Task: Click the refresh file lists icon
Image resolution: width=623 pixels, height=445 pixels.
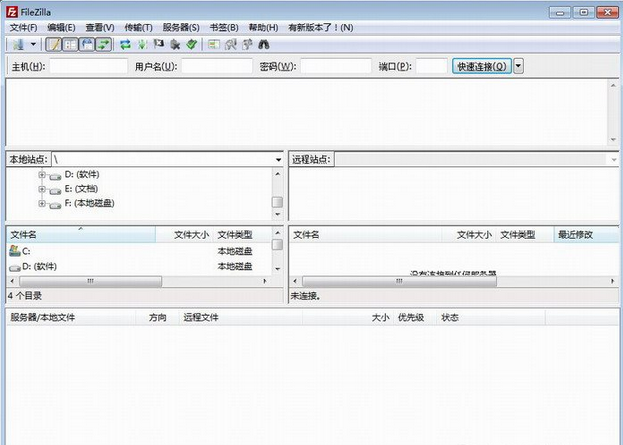Action: click(126, 44)
